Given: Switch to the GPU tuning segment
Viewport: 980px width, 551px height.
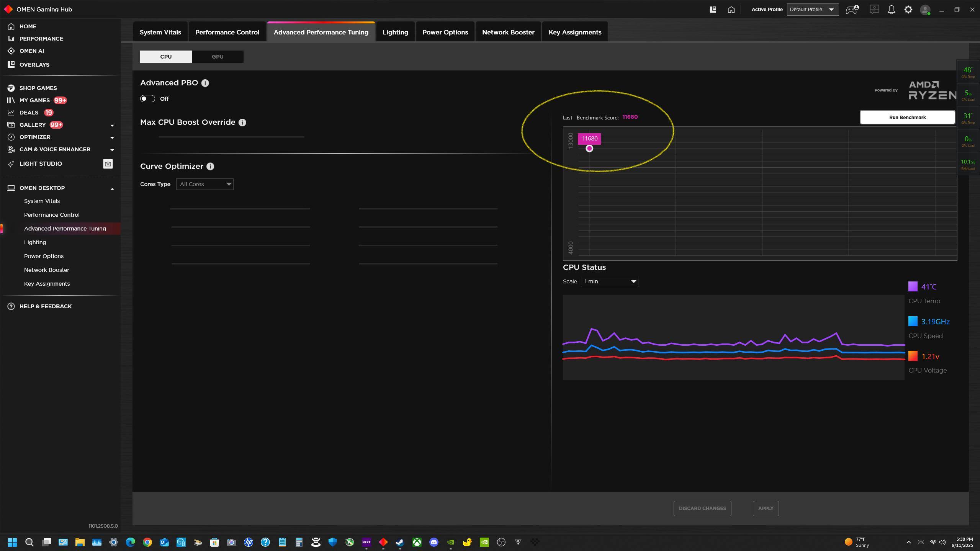Looking at the screenshot, I should 217,57.
